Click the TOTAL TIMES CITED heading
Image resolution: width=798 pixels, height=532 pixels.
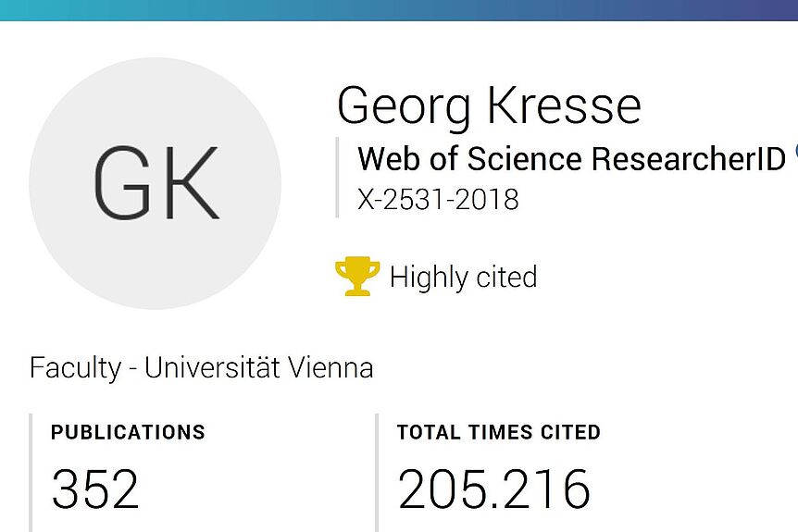tap(499, 432)
